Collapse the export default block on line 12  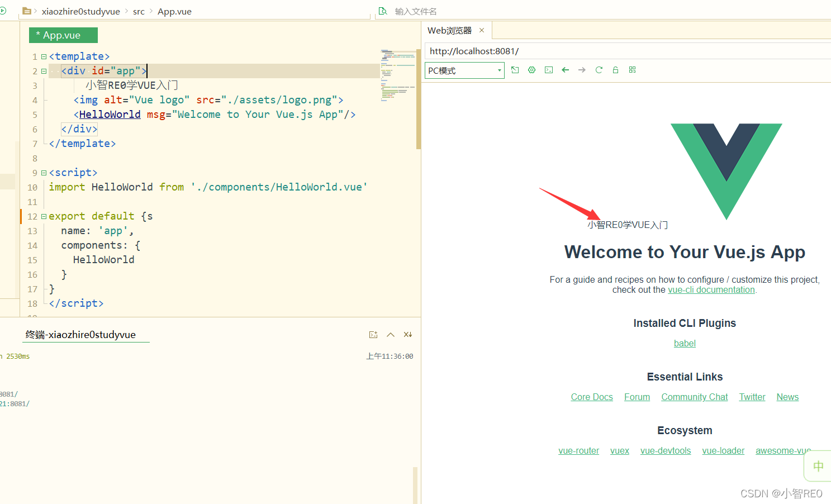[x=44, y=216]
